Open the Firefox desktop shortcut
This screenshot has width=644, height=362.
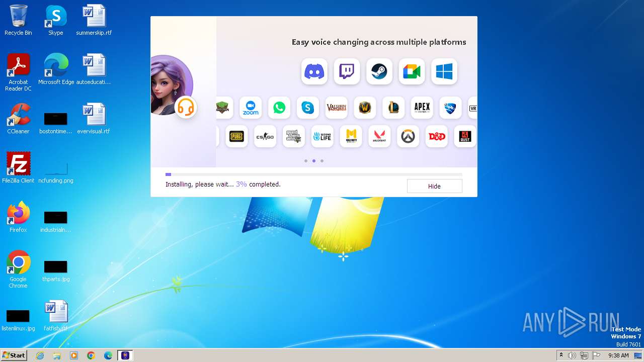point(18,217)
